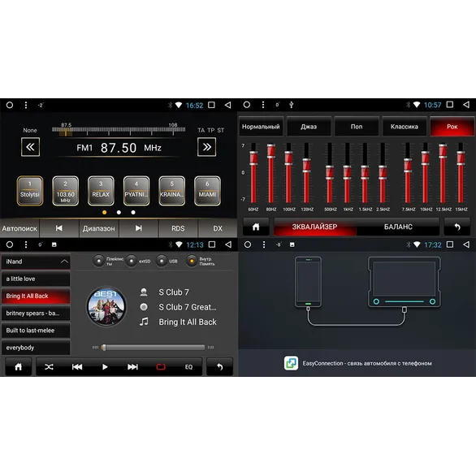Select USB as music source
Image resolution: width=476 pixels, height=476 pixels.
162,261
